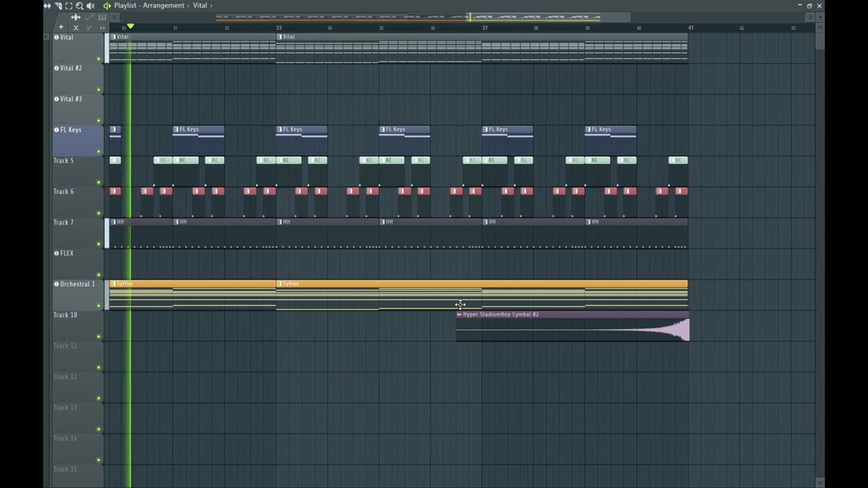Mute the Vital track via green dot
The height and width of the screenshot is (488, 868).
click(99, 59)
